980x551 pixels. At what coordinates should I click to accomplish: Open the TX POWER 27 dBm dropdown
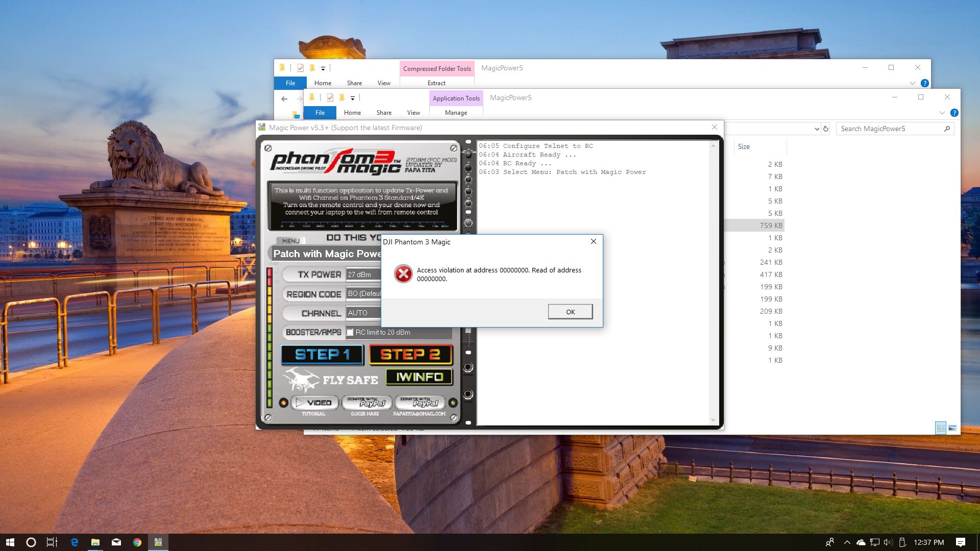click(363, 274)
